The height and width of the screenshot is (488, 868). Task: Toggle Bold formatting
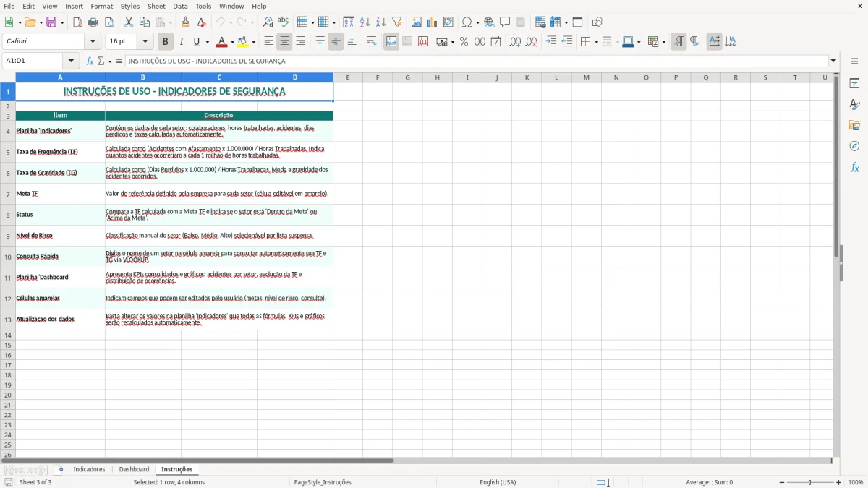[166, 42]
